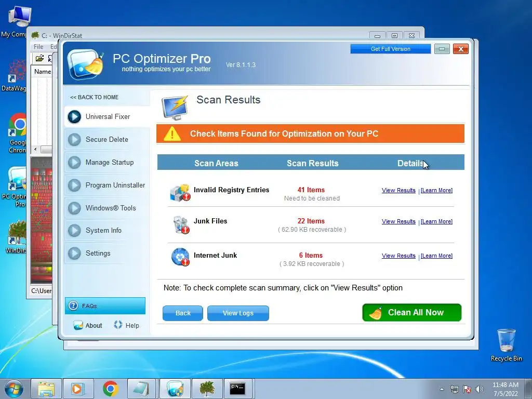
Task: Click the Scan Results column header
Action: pyautogui.click(x=312, y=163)
